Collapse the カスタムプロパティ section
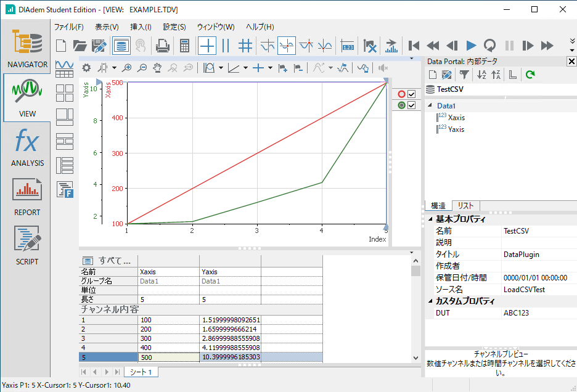 pos(430,301)
